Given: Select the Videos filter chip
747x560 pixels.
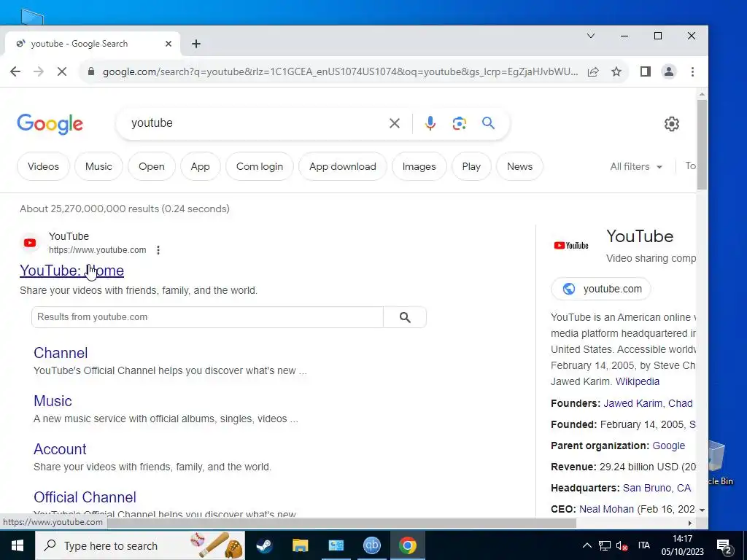Looking at the screenshot, I should (x=43, y=166).
